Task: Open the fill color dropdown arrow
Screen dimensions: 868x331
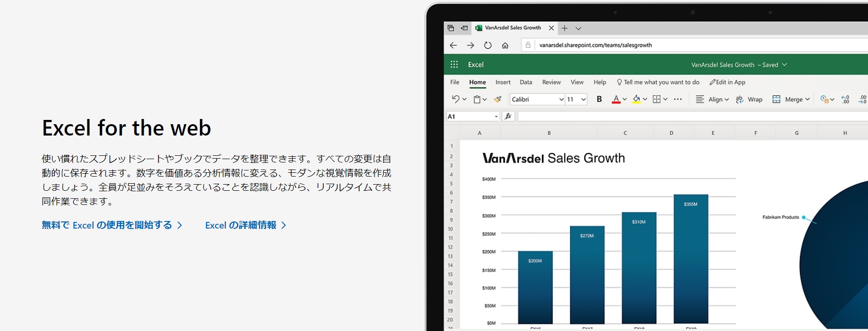Action: [x=645, y=99]
